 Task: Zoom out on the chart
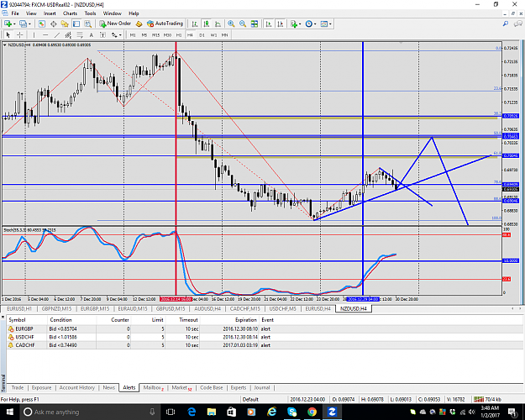pyautogui.click(x=243, y=24)
